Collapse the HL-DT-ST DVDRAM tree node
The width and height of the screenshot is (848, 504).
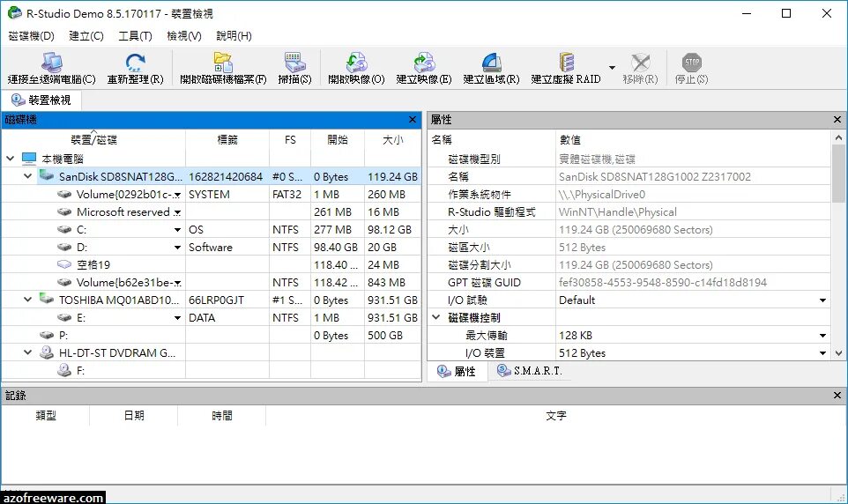click(x=27, y=352)
